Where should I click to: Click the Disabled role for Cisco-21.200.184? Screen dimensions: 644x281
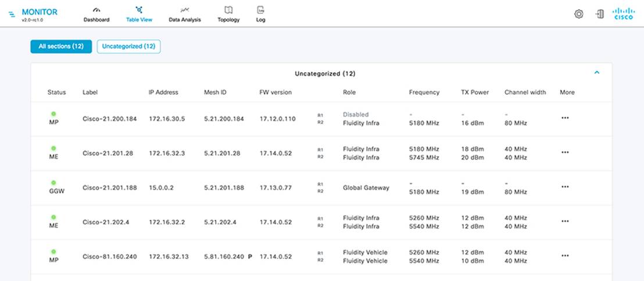click(356, 115)
